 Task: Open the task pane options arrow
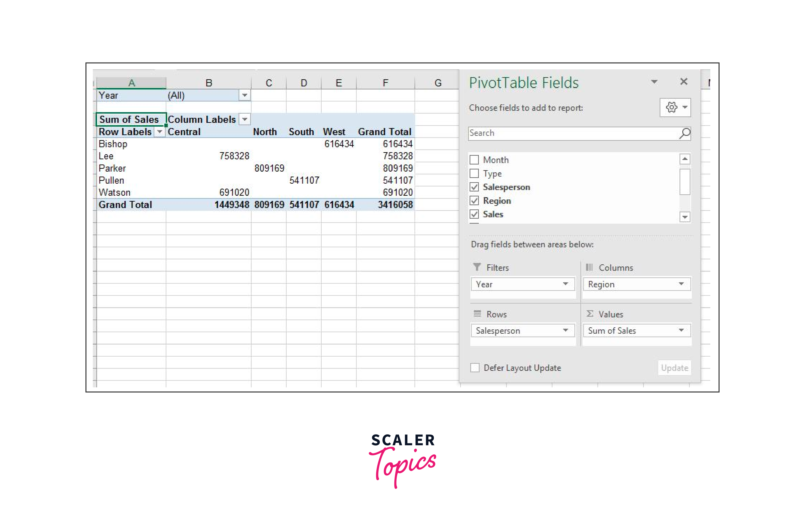click(654, 82)
